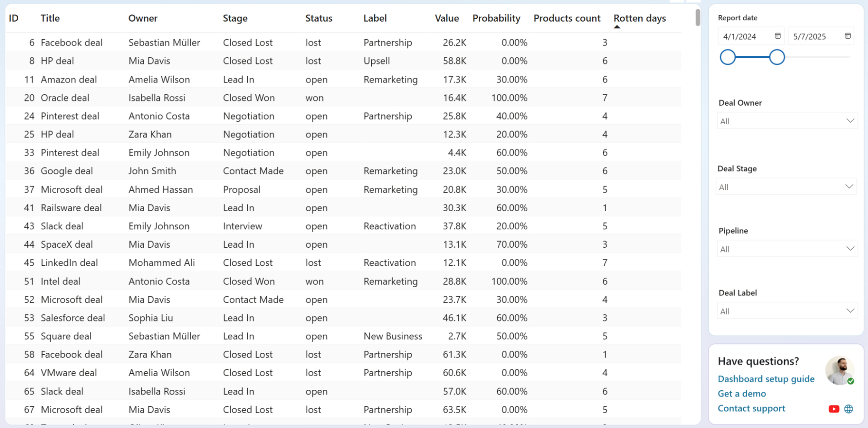The image size is (868, 428).
Task: Open the end date calendar picker icon
Action: (x=848, y=36)
